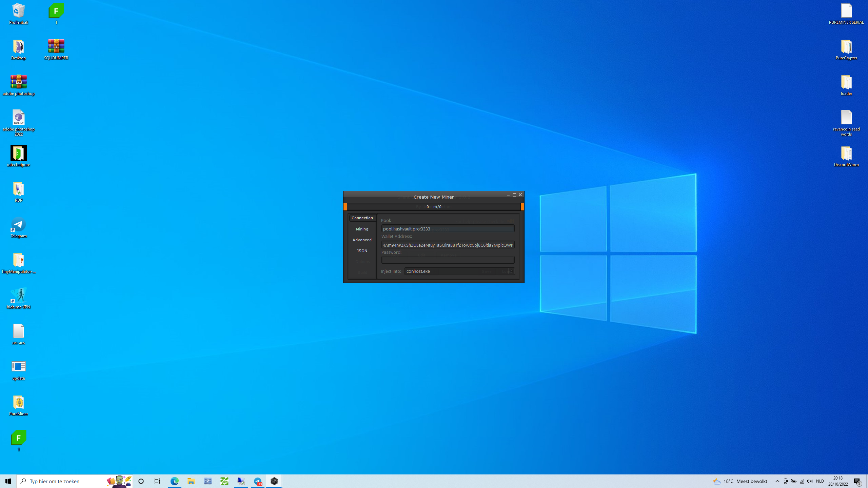
Task: Select the JSON tab
Action: (x=362, y=251)
